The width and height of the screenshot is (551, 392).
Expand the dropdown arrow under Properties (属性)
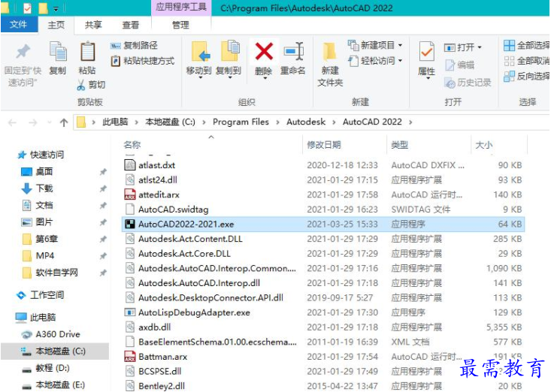[x=428, y=78]
